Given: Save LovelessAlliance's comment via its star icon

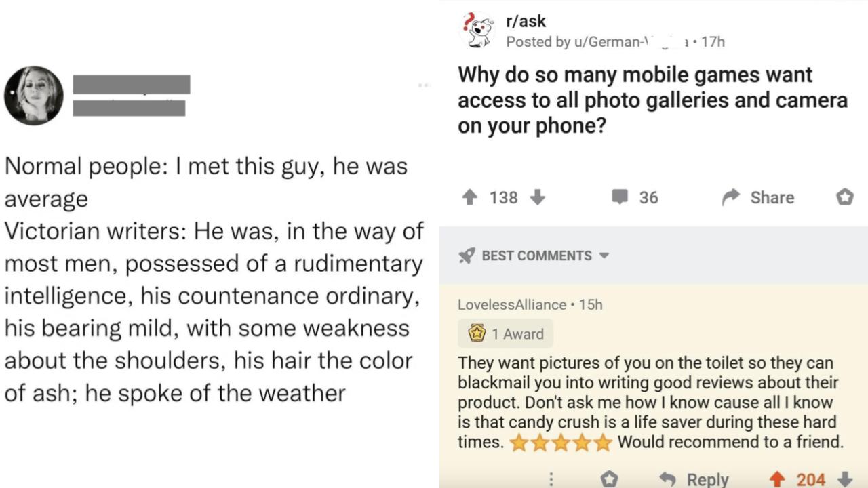Looking at the screenshot, I should (x=609, y=480).
